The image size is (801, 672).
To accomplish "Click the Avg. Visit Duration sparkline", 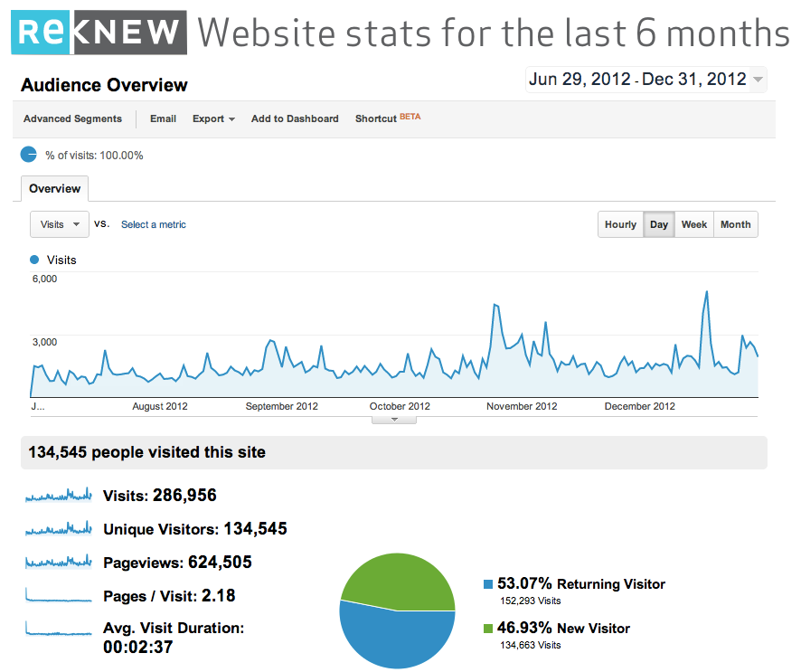I will pyautogui.click(x=59, y=629).
